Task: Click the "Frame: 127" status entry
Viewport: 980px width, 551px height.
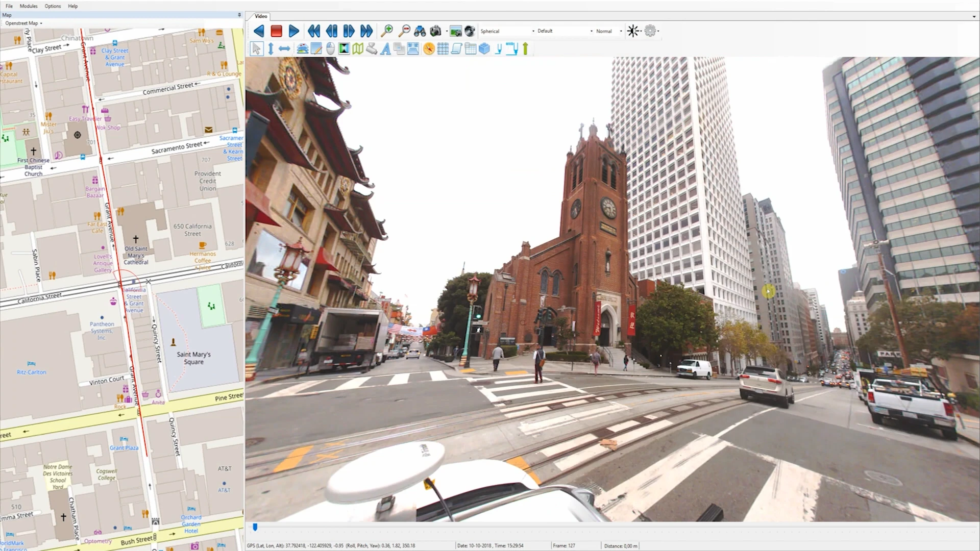Action: click(x=563, y=545)
